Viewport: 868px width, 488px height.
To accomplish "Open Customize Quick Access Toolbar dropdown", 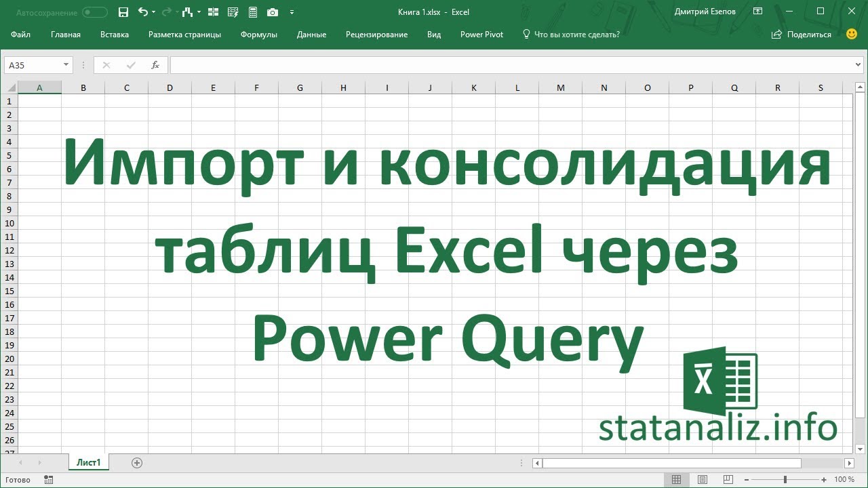I will [292, 12].
